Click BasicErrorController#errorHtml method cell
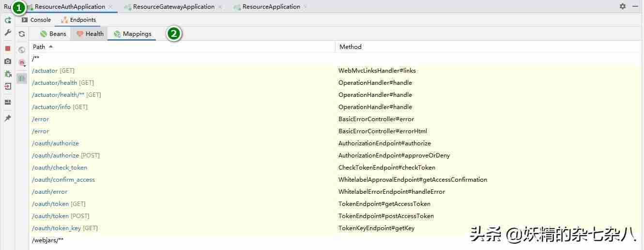644x250 pixels. (383, 131)
